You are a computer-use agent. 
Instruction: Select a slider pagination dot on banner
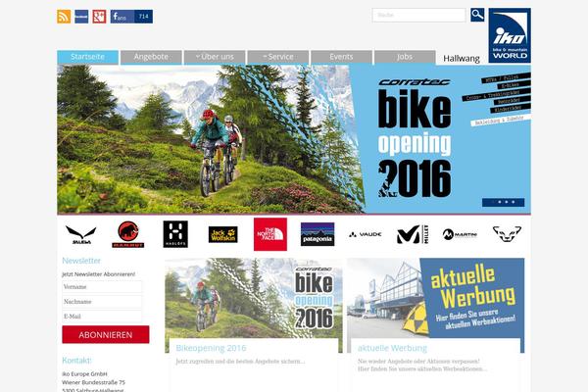500,202
